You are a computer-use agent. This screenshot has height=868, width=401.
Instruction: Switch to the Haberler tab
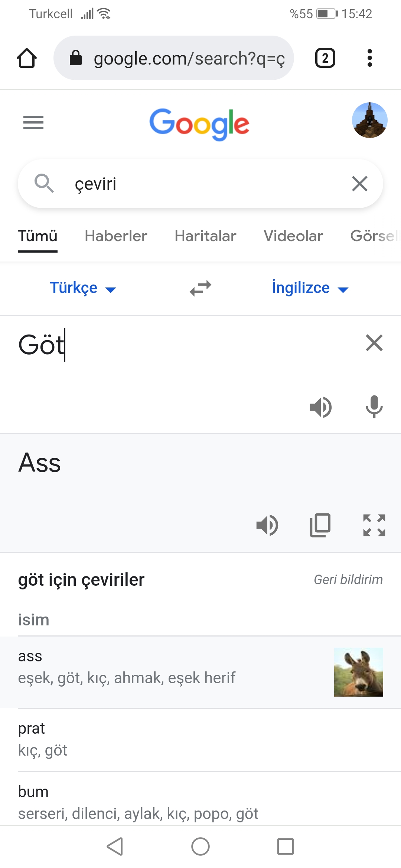pos(116,236)
